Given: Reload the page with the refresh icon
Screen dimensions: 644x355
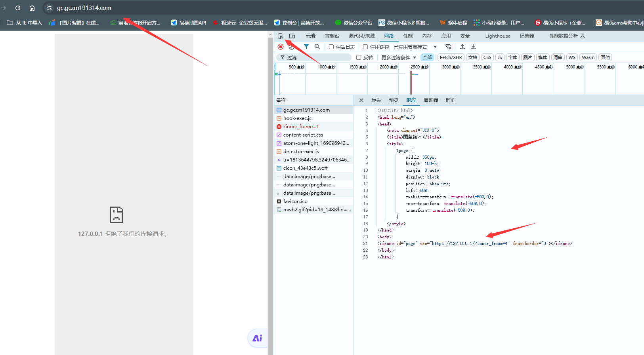Looking at the screenshot, I should pos(18,8).
